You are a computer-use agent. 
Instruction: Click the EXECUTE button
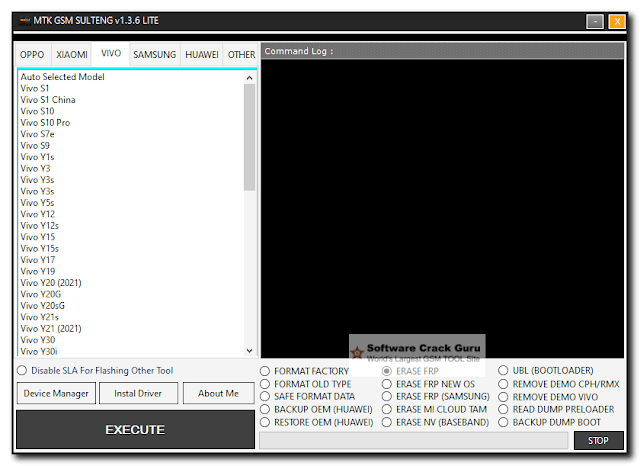coord(136,430)
